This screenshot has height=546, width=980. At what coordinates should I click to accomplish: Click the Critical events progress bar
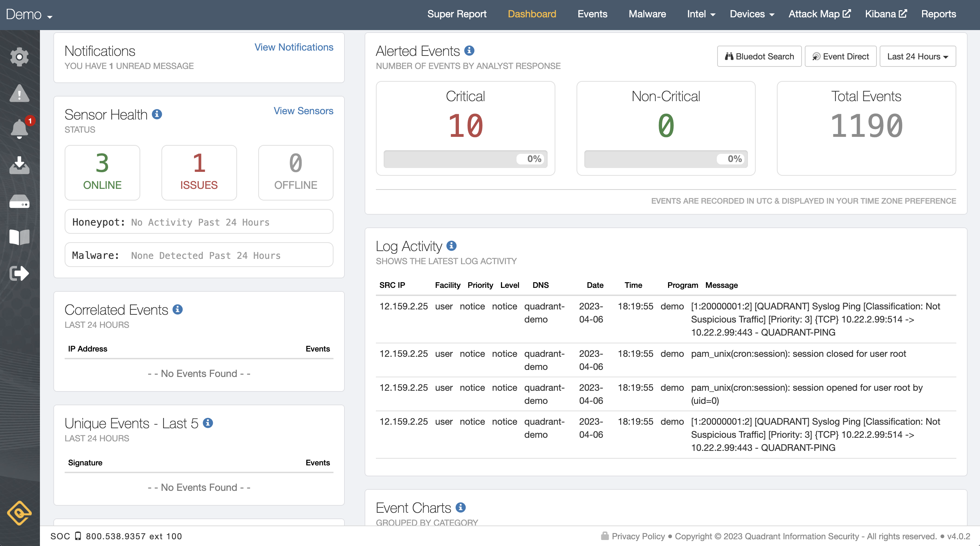465,159
